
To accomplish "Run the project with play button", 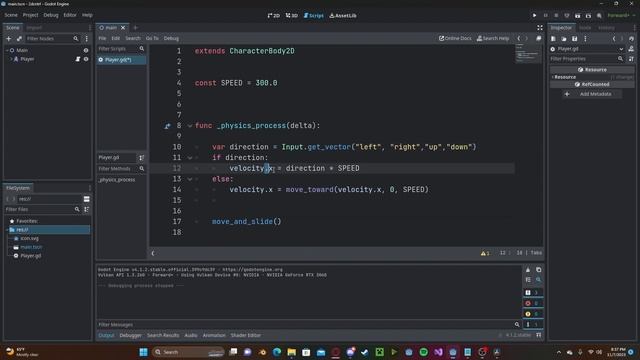I will pyautogui.click(x=534, y=16).
